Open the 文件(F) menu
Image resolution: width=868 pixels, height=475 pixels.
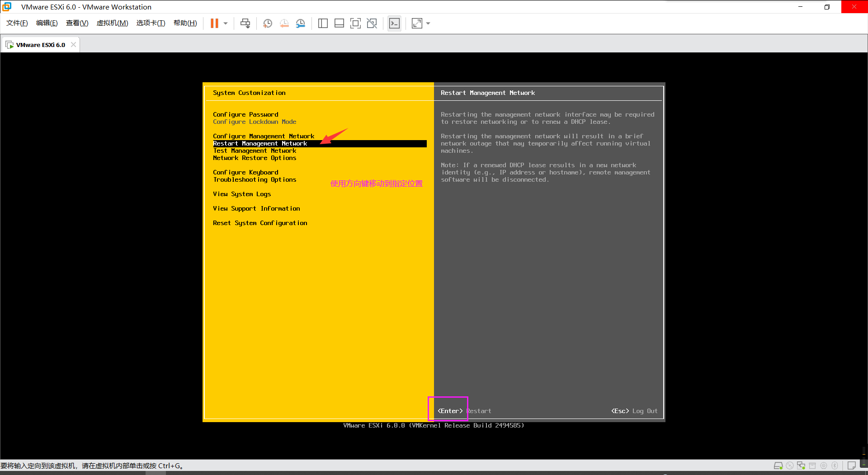pos(17,23)
